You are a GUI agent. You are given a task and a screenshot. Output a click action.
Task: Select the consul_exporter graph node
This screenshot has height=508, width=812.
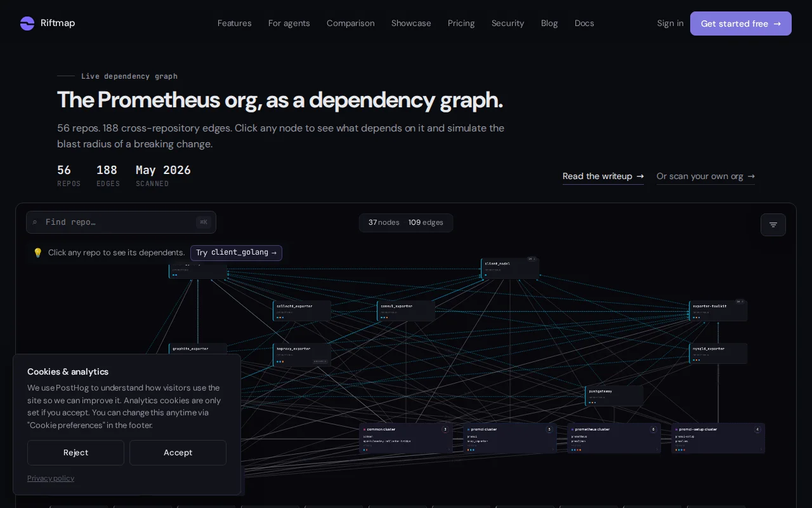(x=406, y=311)
